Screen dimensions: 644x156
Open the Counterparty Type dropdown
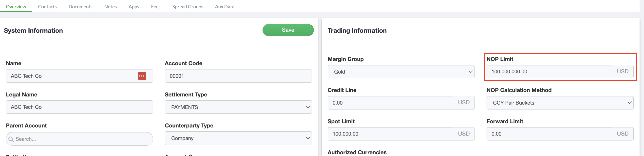click(238, 138)
